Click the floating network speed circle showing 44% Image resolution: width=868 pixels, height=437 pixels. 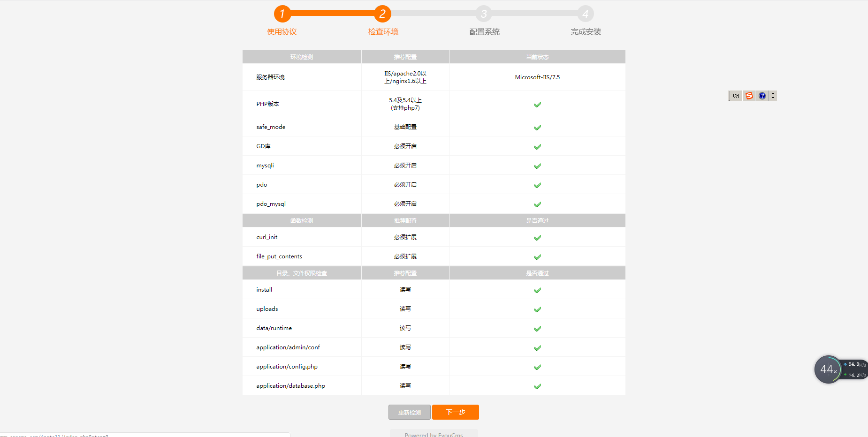pyautogui.click(x=829, y=369)
